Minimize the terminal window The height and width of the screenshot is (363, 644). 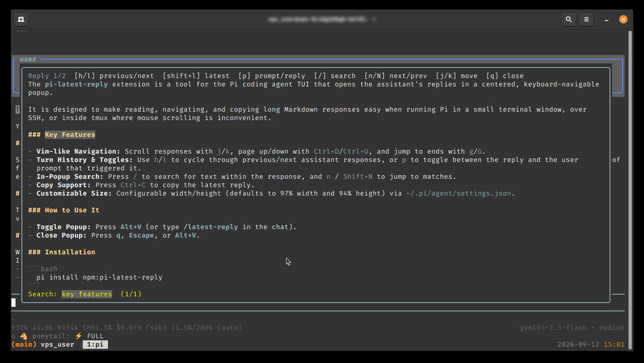[x=607, y=20]
